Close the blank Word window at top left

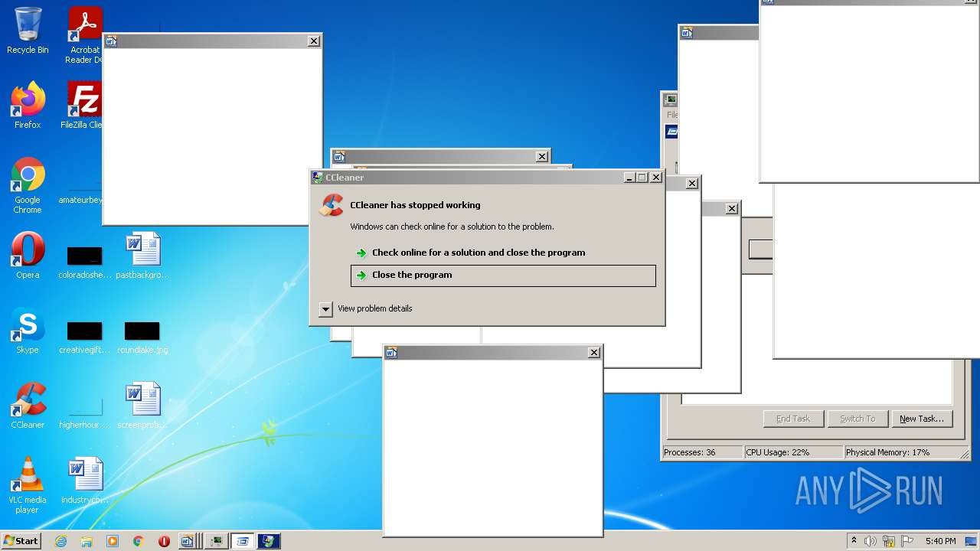[314, 41]
